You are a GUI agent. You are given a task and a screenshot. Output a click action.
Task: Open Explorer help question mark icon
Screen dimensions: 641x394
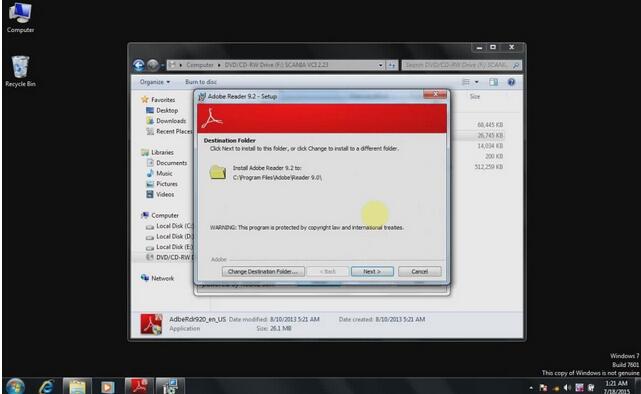coord(511,82)
